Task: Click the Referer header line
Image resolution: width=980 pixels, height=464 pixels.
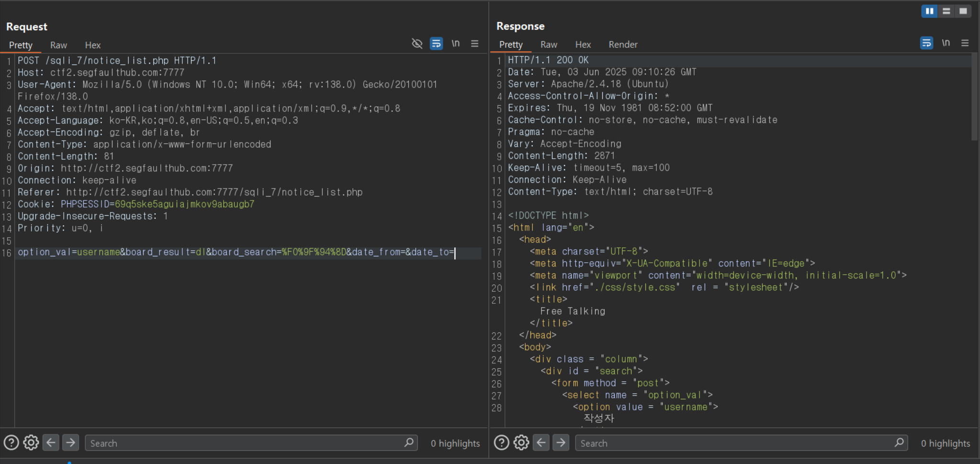Action: [190, 192]
